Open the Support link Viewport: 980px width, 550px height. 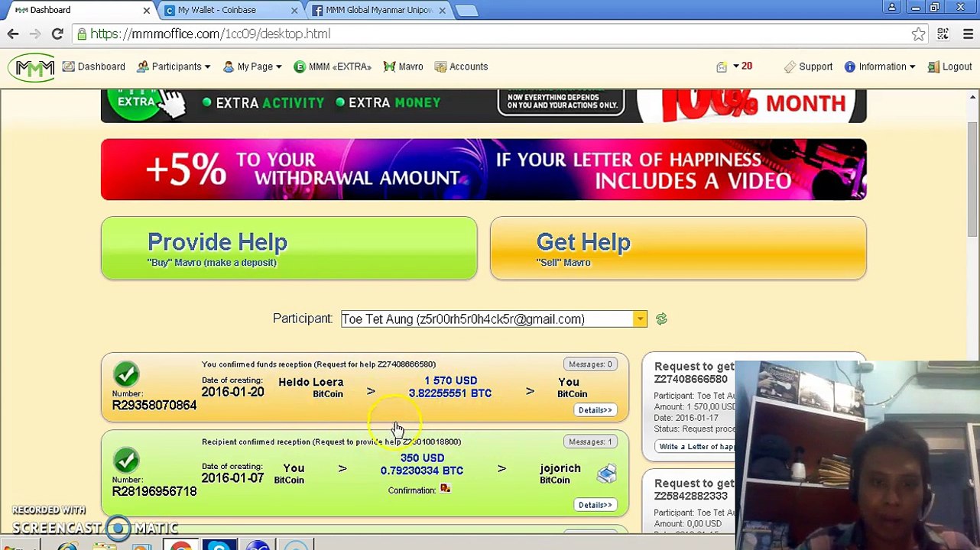[x=808, y=66]
